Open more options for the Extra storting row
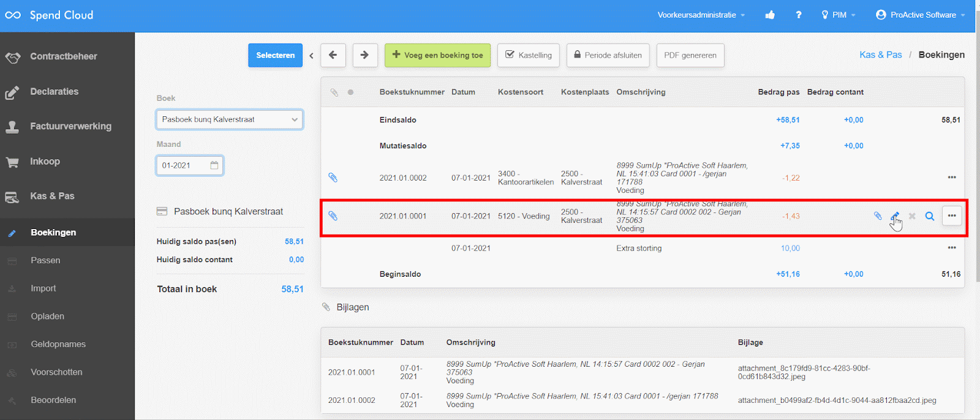Screen dimensions: 980x420 point(952,248)
